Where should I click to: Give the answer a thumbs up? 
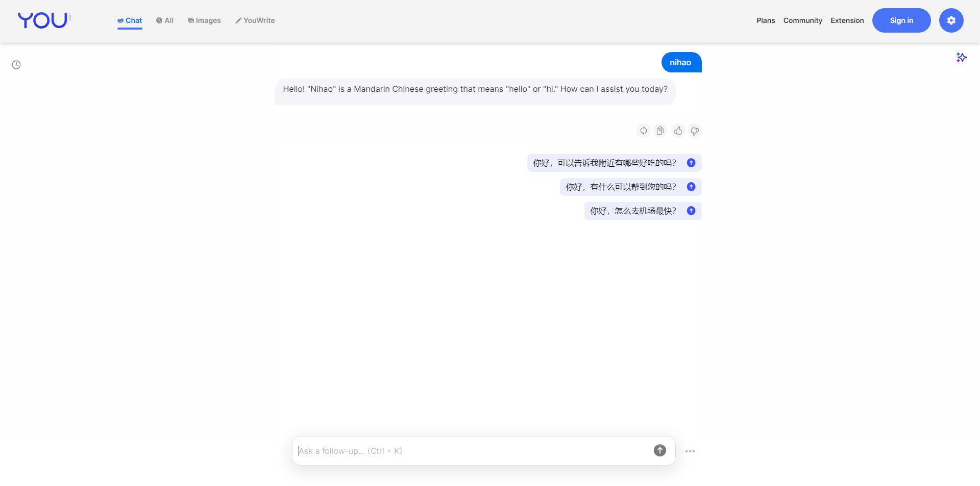pyautogui.click(x=678, y=131)
